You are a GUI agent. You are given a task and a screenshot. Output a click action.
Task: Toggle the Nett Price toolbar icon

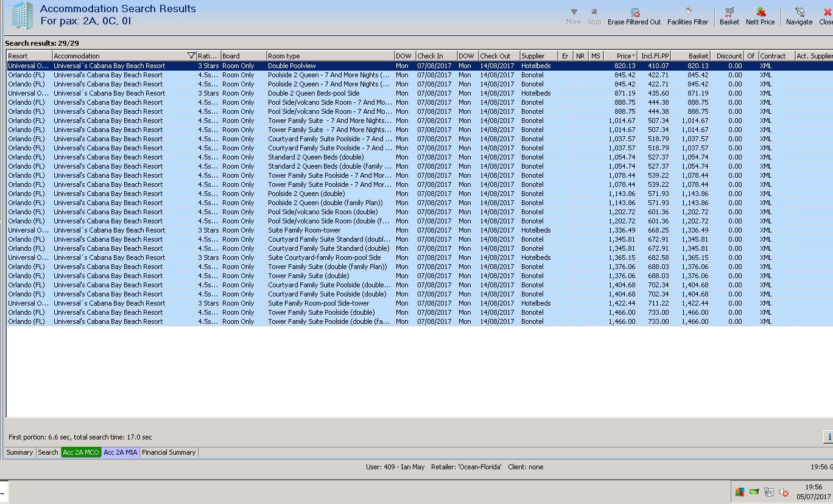(761, 12)
